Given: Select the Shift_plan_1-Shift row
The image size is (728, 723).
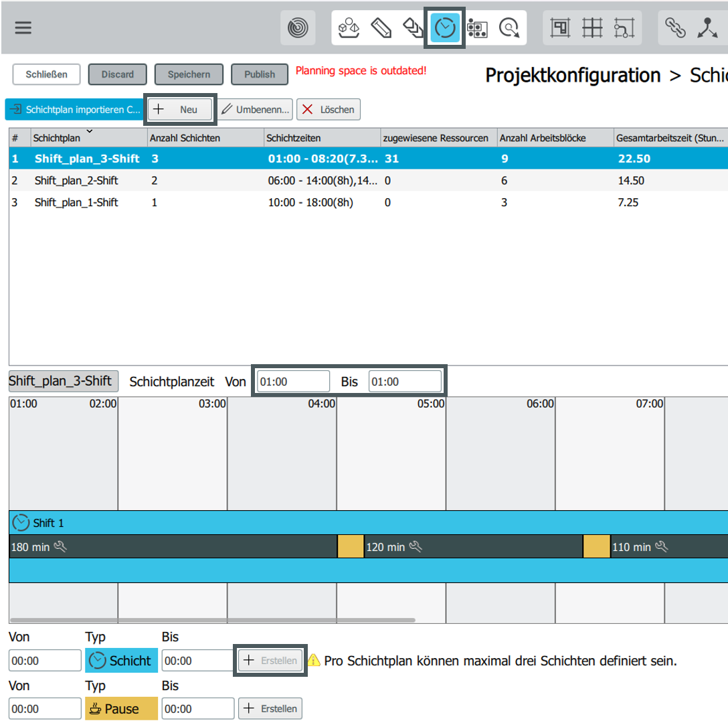Looking at the screenshot, I should pyautogui.click(x=368, y=202).
